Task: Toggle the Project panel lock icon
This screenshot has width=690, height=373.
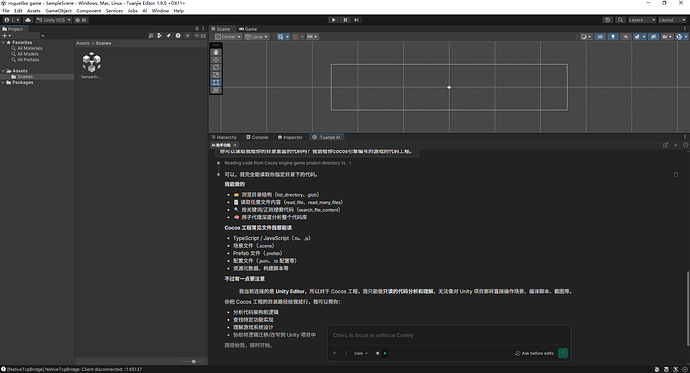Action: (197, 29)
